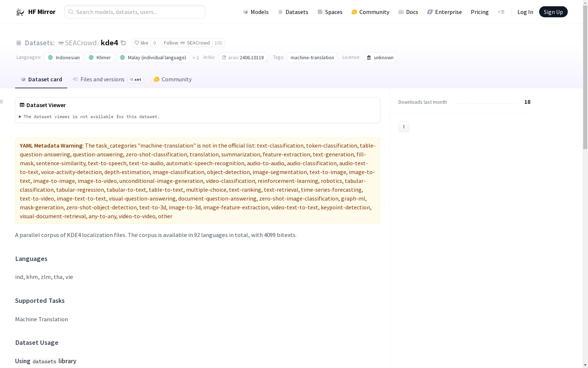Click the "Dataset Usage" heading
Image resolution: width=588 pixels, height=368 pixels.
pos(37,343)
